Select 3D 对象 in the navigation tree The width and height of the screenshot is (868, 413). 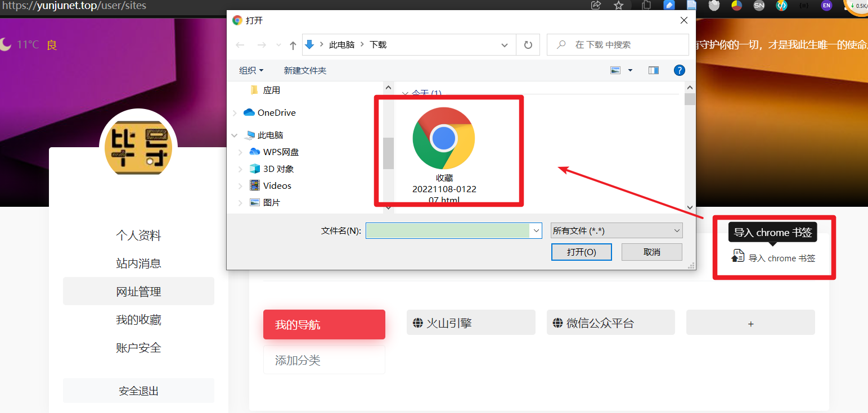point(278,169)
